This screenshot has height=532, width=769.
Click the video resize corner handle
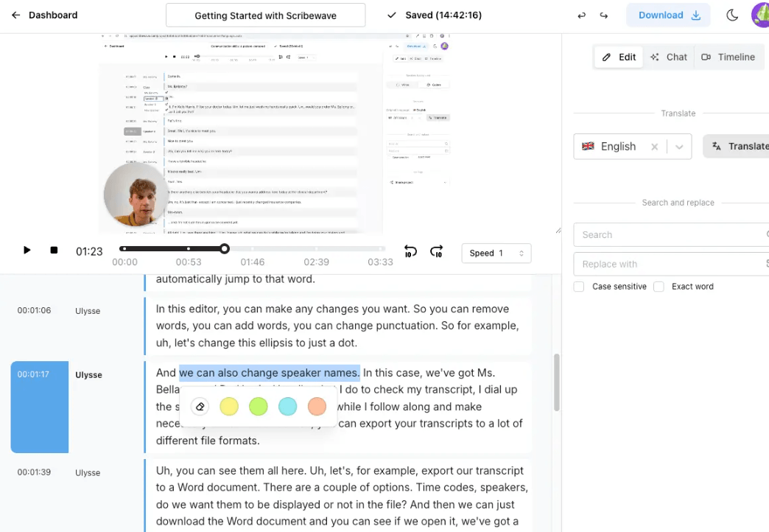click(558, 230)
